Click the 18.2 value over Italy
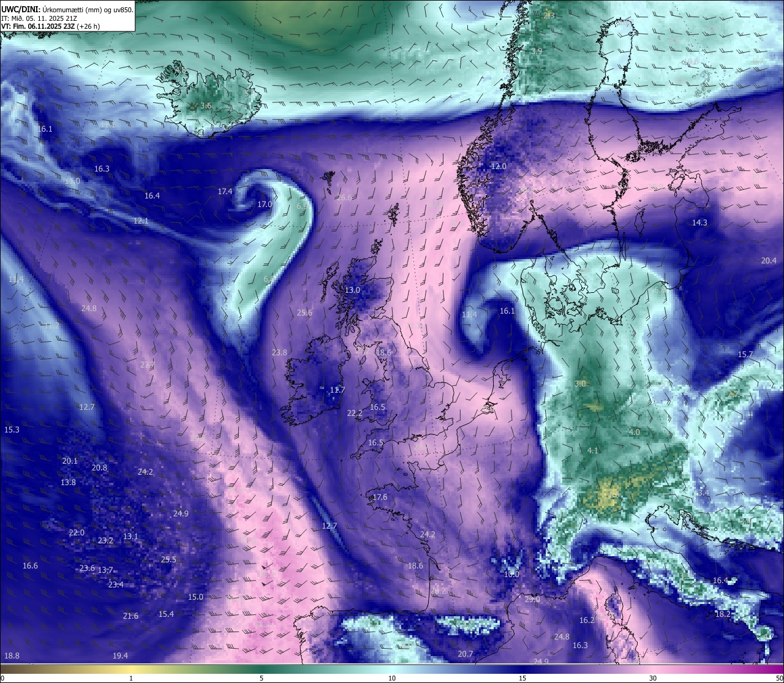This screenshot has width=784, height=683. pyautogui.click(x=723, y=614)
